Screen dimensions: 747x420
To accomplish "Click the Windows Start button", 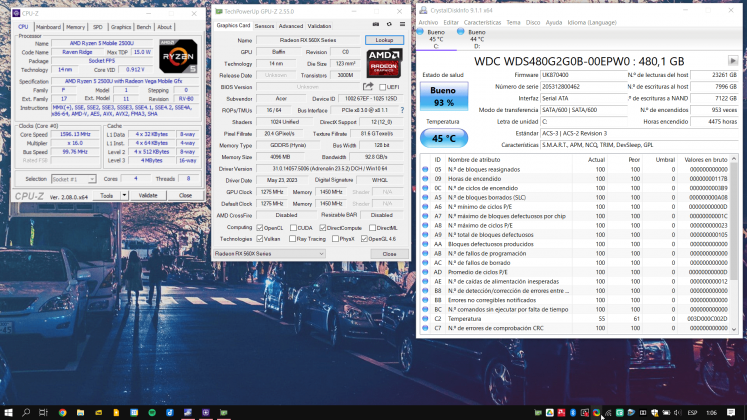I will (9, 412).
